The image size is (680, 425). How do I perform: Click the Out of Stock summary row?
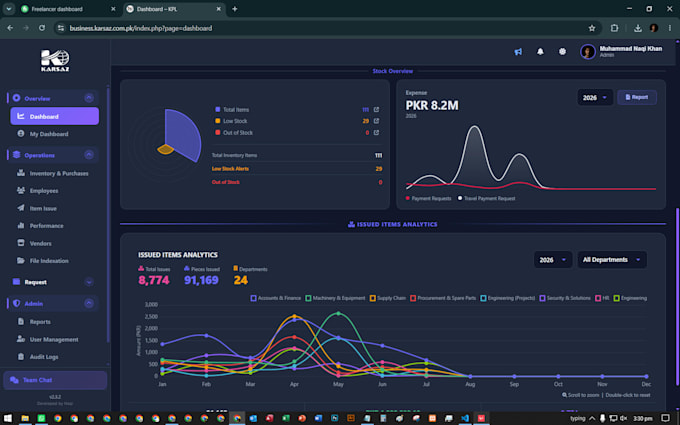297,182
